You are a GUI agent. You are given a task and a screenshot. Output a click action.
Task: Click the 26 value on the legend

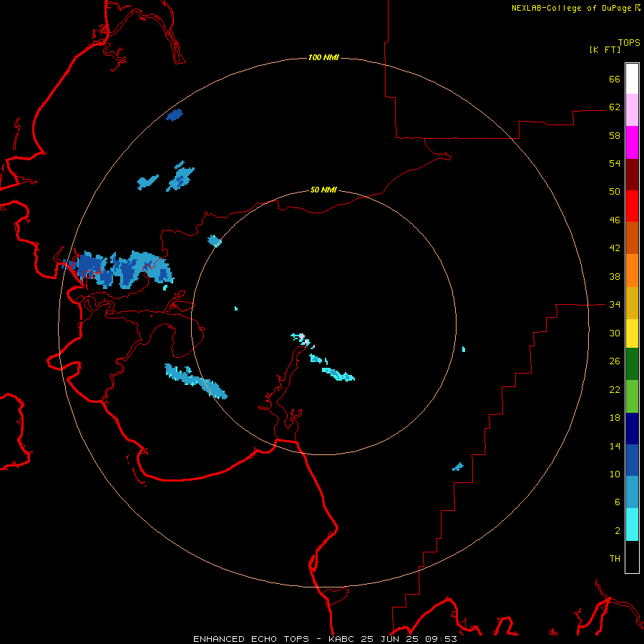[x=615, y=361]
